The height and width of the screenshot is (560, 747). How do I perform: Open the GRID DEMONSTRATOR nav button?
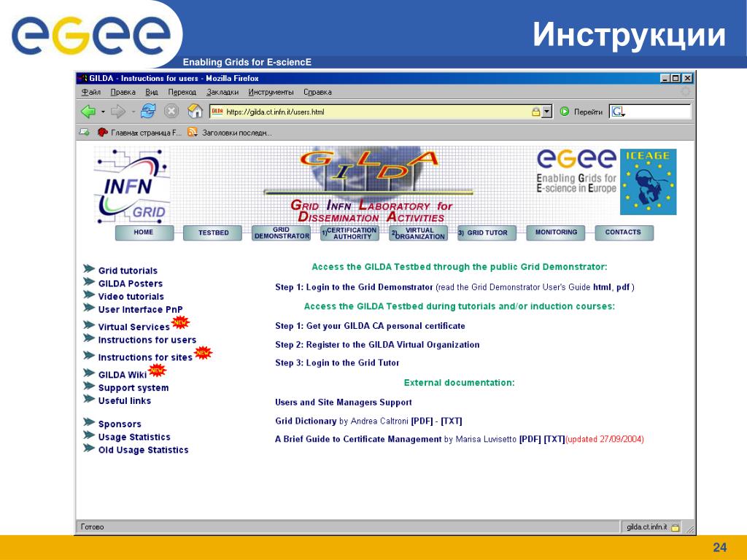281,233
